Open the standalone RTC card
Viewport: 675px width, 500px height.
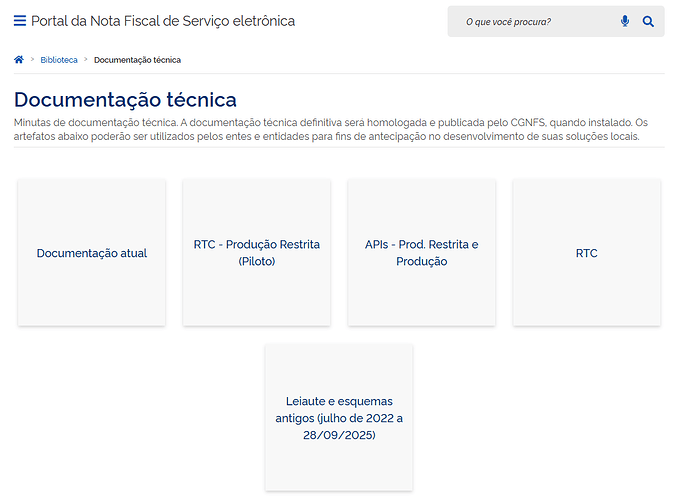click(586, 253)
